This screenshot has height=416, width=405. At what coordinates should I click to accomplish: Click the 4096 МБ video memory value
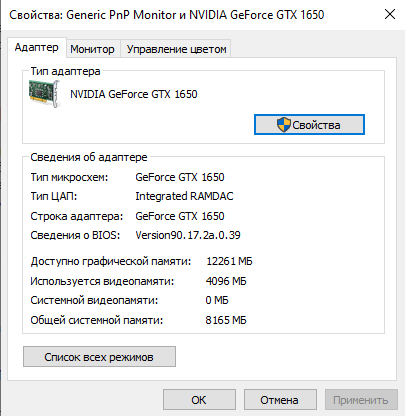[x=226, y=281]
